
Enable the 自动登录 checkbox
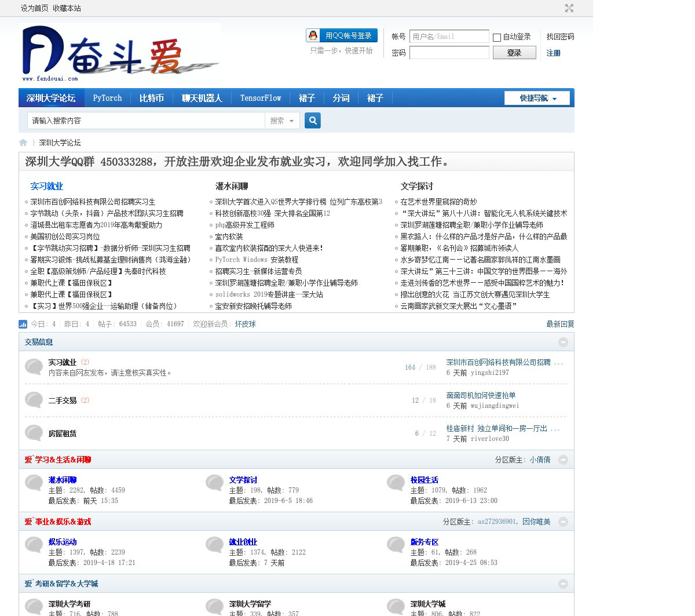497,38
